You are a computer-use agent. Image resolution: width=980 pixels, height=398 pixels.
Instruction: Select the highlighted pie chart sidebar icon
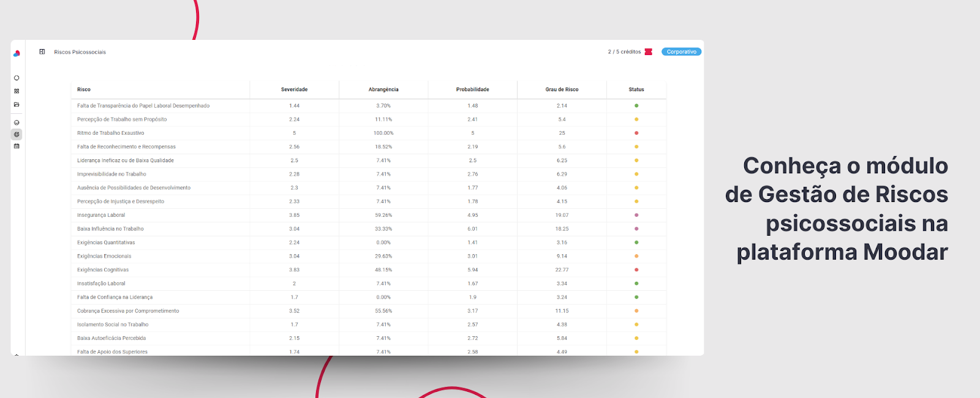point(17,134)
